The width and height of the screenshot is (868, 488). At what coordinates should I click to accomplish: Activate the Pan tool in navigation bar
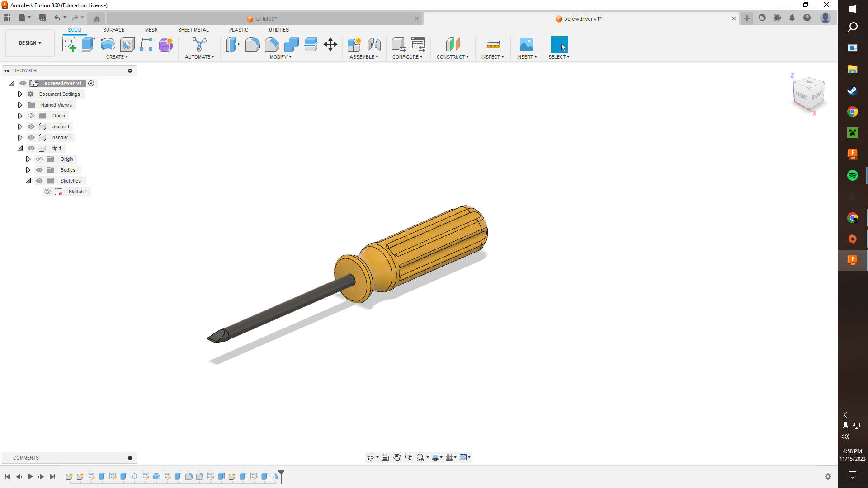(397, 457)
